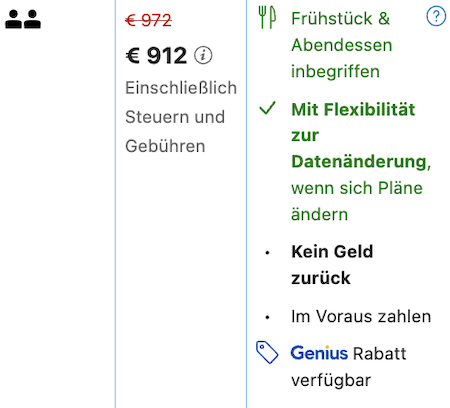Click bullet before 'Im Voraus zahlen'
This screenshot has width=450, height=408.
tap(267, 318)
